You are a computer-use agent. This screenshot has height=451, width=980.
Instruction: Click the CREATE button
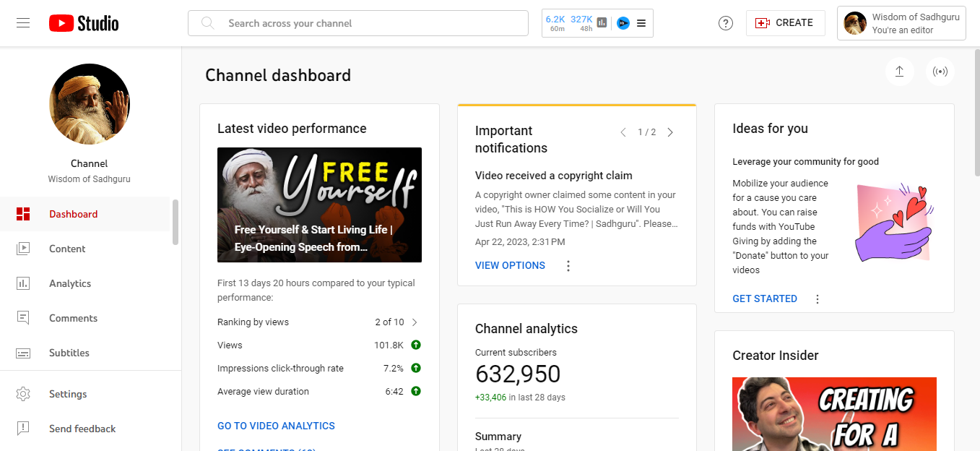(786, 23)
